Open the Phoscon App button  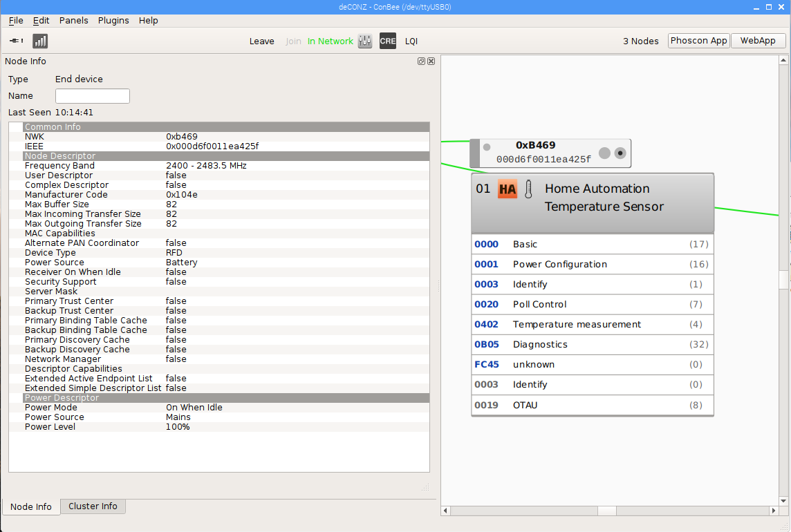pyautogui.click(x=698, y=41)
